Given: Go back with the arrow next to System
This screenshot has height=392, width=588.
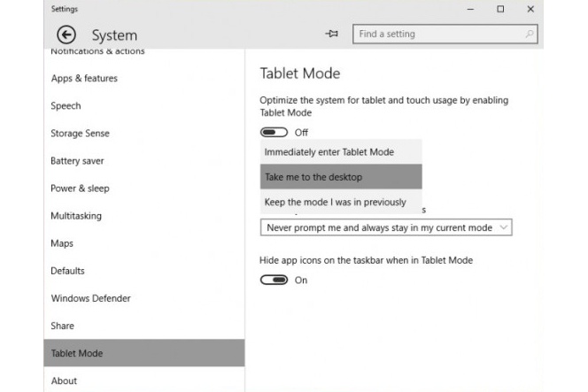Looking at the screenshot, I should click(66, 35).
